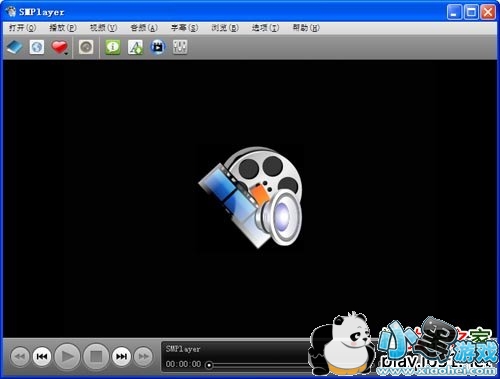Close the SMPlayer window
This screenshot has height=379, width=500.
click(488, 12)
